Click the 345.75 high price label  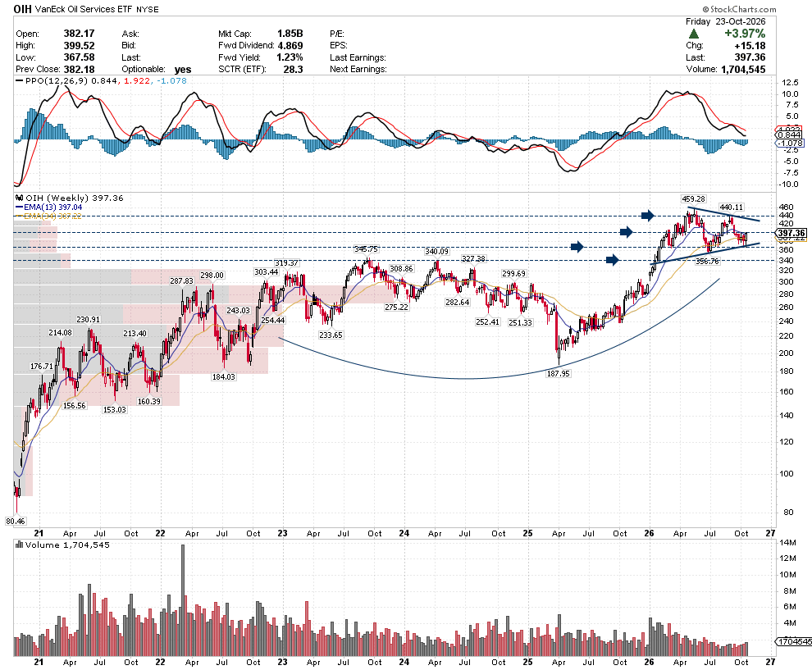[x=366, y=249]
